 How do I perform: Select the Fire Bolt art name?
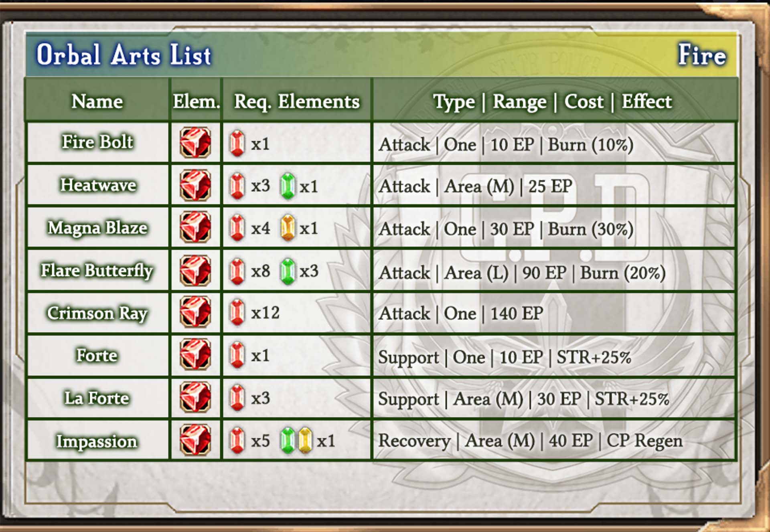97,142
